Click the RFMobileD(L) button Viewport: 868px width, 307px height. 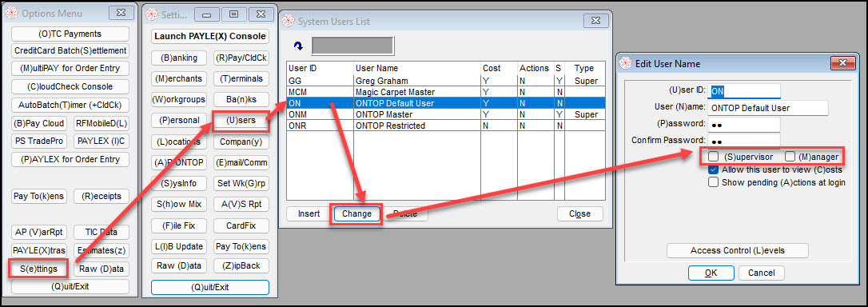click(102, 123)
